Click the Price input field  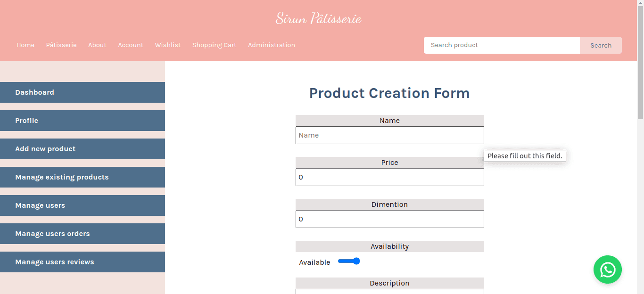389,177
